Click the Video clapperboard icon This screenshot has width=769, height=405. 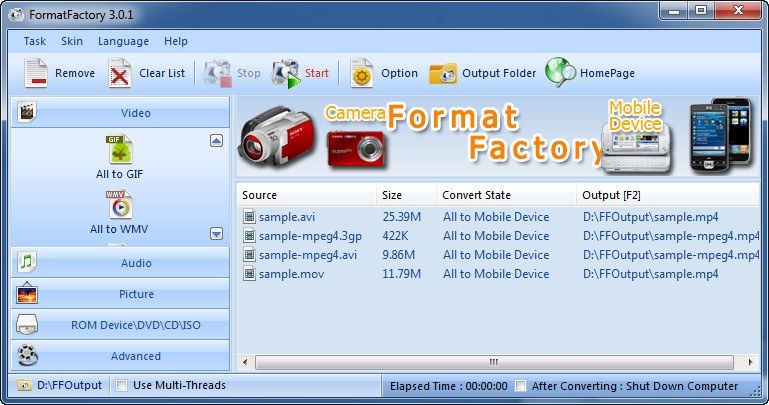coord(26,112)
